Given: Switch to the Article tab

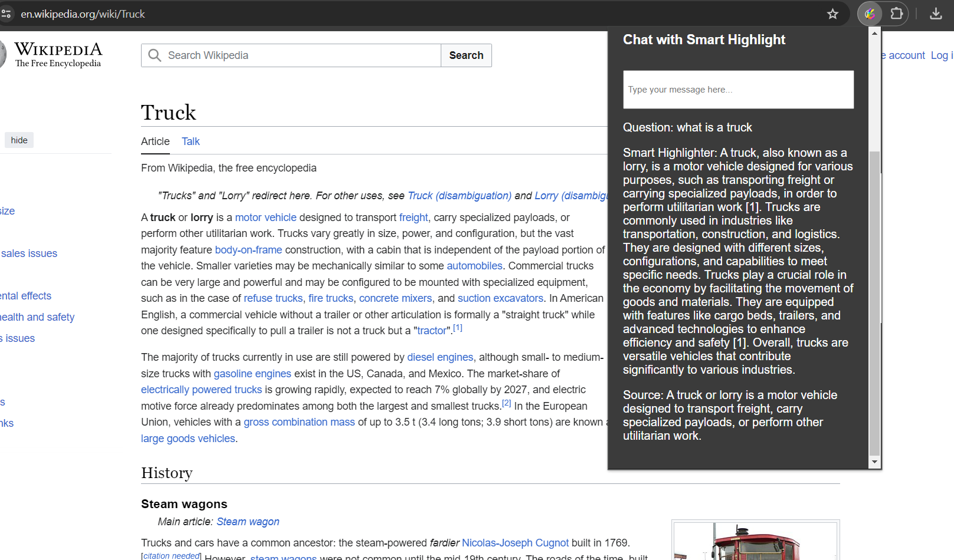Looking at the screenshot, I should point(155,141).
